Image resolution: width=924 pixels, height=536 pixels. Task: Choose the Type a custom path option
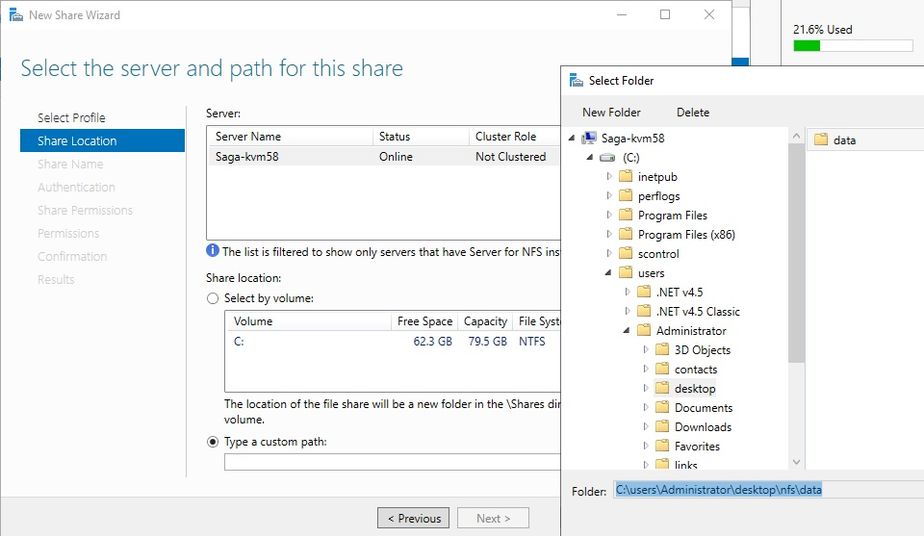point(212,442)
